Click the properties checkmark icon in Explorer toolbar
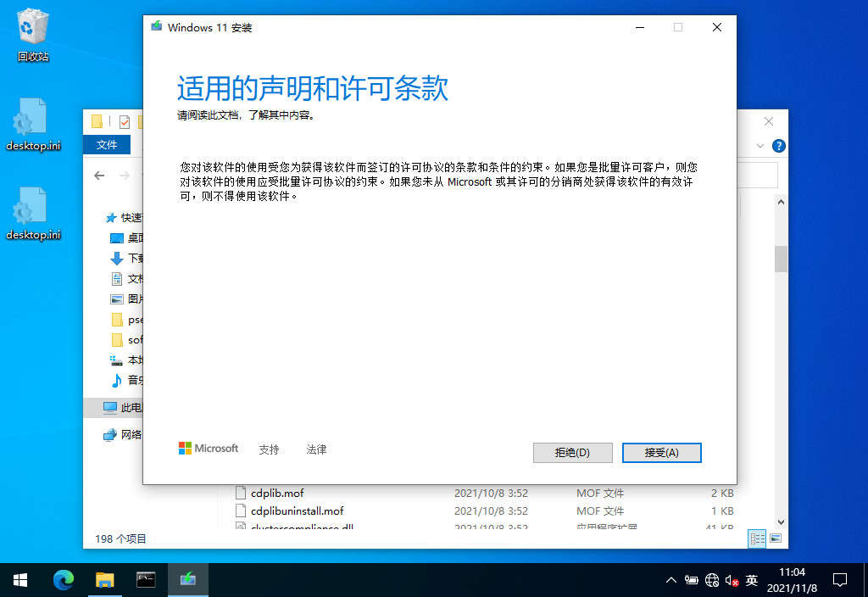Viewport: 868px width, 597px height. [125, 121]
